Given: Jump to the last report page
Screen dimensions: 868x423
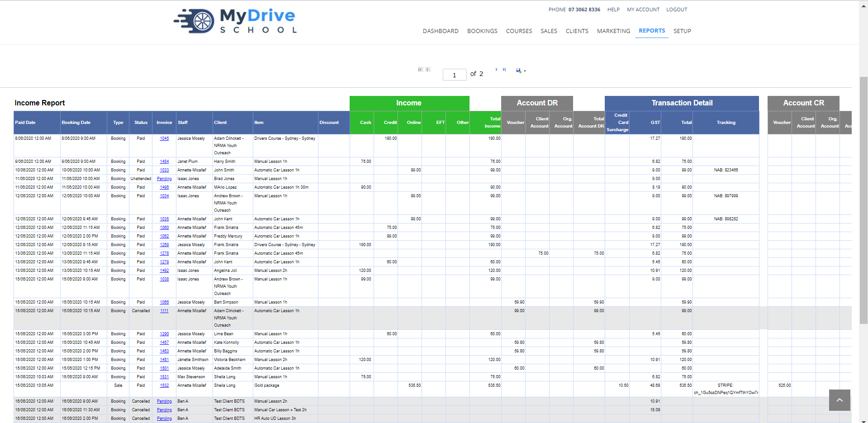Looking at the screenshot, I should point(504,69).
